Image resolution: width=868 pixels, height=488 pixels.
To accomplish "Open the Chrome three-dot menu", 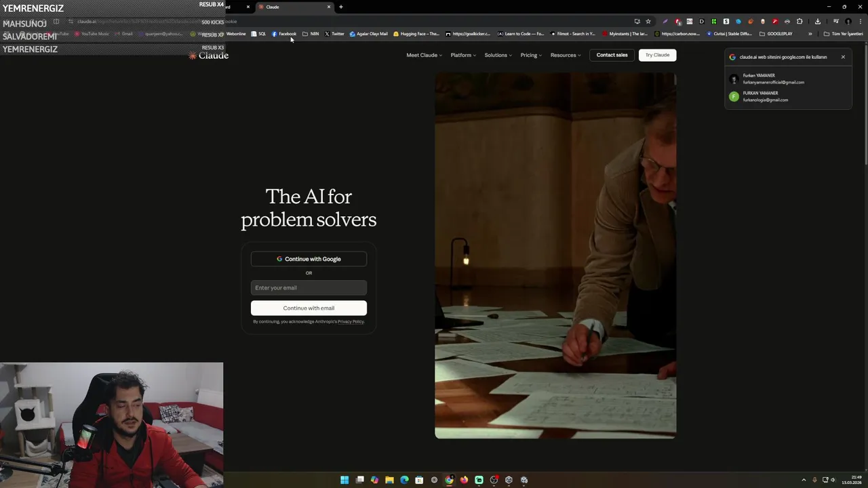I will coord(861,21).
